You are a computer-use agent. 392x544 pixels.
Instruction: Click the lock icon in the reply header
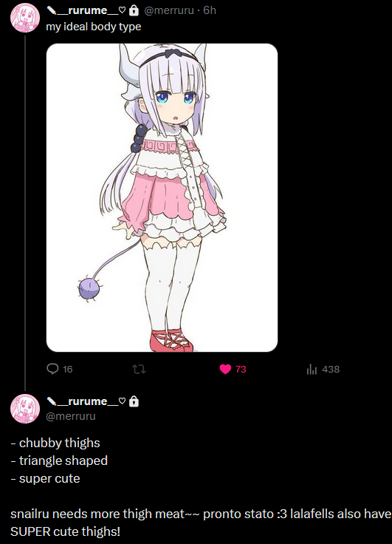(134, 401)
